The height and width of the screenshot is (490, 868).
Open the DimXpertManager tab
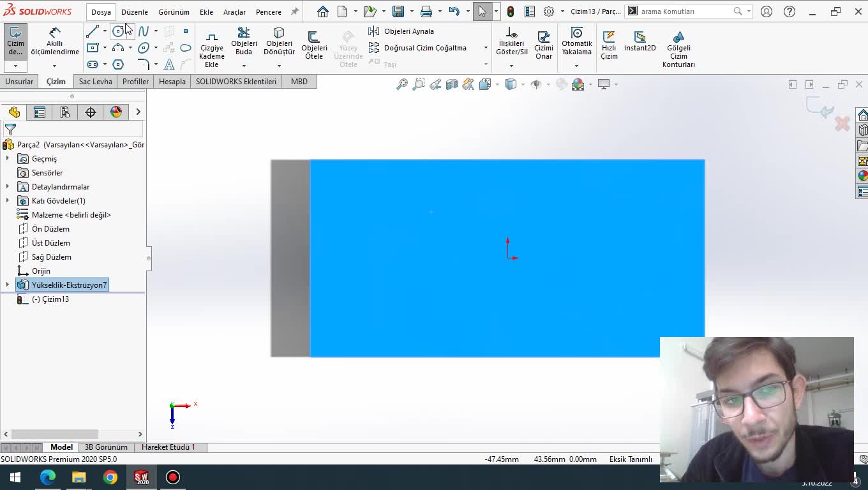(91, 112)
